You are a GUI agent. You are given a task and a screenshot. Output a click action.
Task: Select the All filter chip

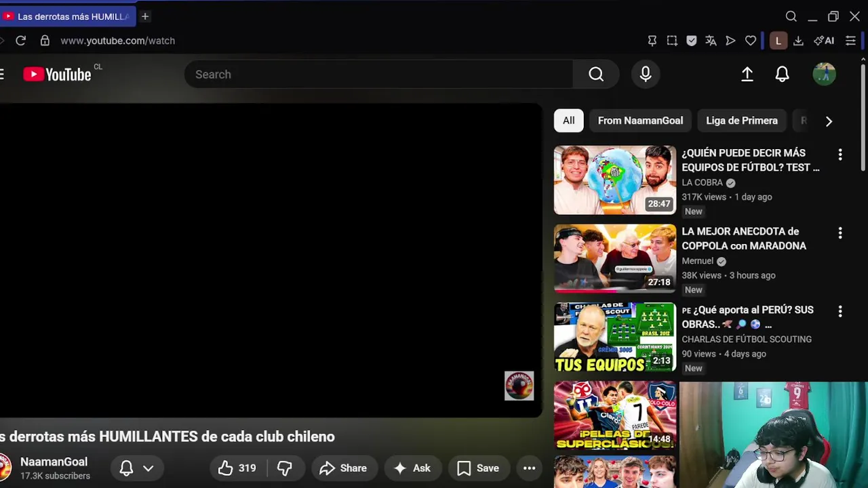coord(568,121)
